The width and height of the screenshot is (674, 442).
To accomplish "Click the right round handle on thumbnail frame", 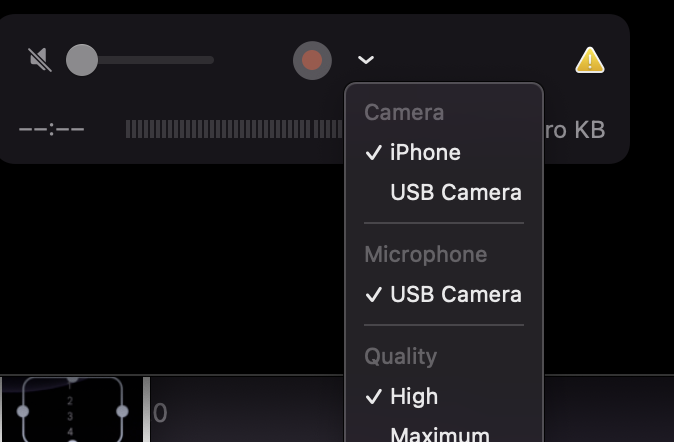I will pos(122,411).
